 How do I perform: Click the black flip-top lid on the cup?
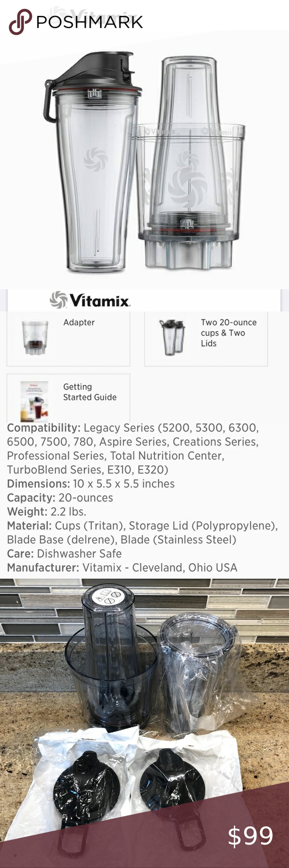[92, 75]
